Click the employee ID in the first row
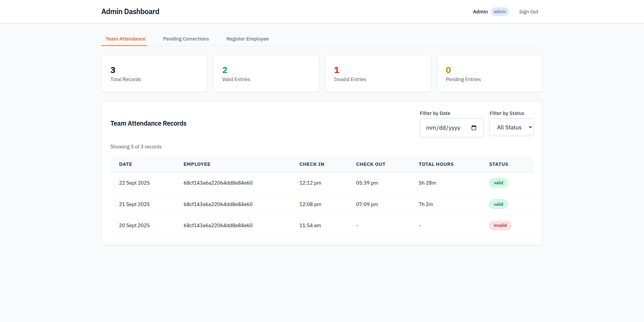 click(218, 183)
